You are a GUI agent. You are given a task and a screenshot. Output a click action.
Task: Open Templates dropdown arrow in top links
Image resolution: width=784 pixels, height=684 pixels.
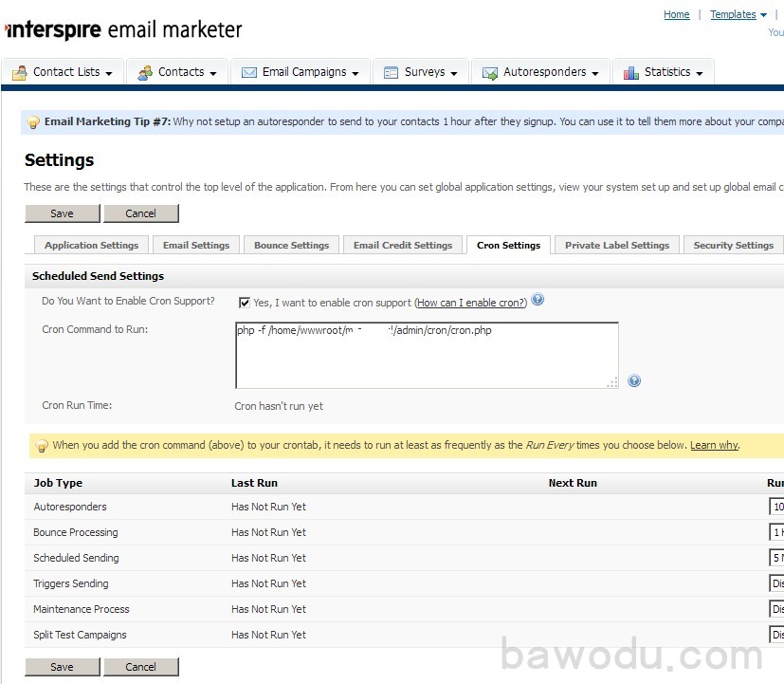pyautogui.click(x=763, y=15)
